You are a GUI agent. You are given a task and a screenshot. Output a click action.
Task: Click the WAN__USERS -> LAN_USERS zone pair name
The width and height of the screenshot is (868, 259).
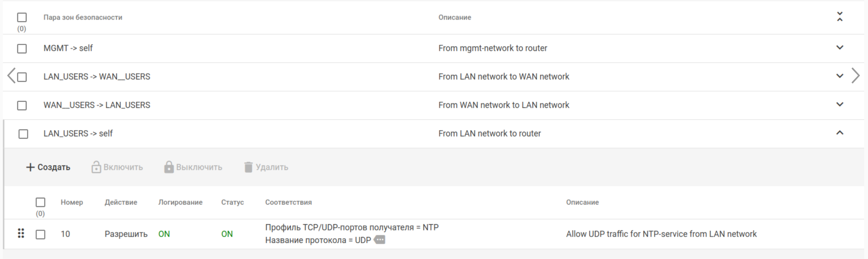tap(96, 105)
